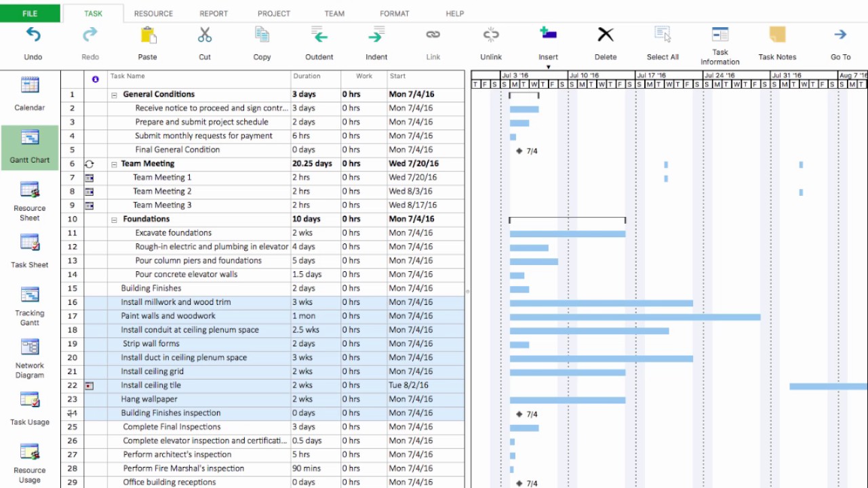
Task: Click the Link chain icon
Action: (x=433, y=35)
